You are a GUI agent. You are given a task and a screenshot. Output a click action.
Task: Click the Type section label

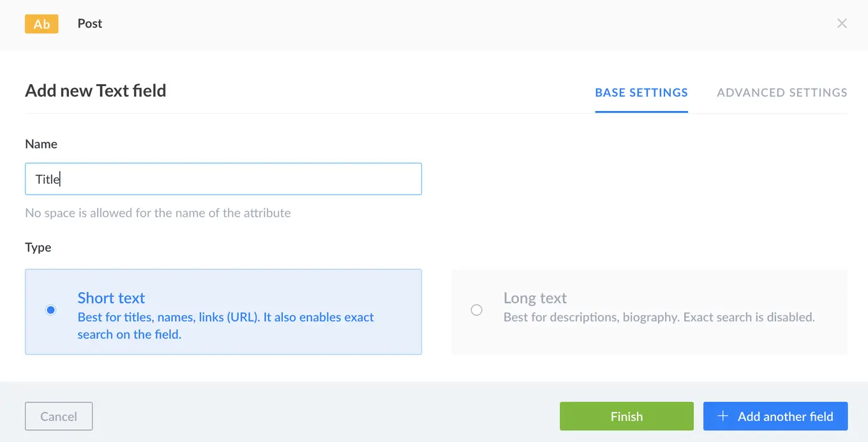(38, 247)
